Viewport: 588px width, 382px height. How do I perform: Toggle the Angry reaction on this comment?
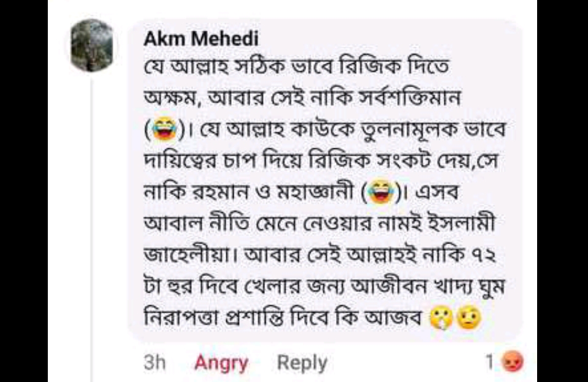pos(221,363)
